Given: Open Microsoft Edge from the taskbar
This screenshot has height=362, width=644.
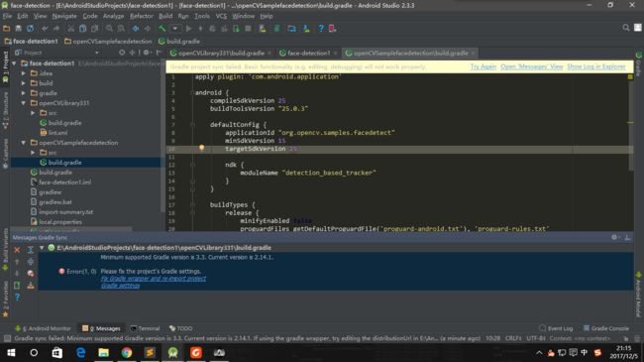Looking at the screenshot, I should pos(80,352).
